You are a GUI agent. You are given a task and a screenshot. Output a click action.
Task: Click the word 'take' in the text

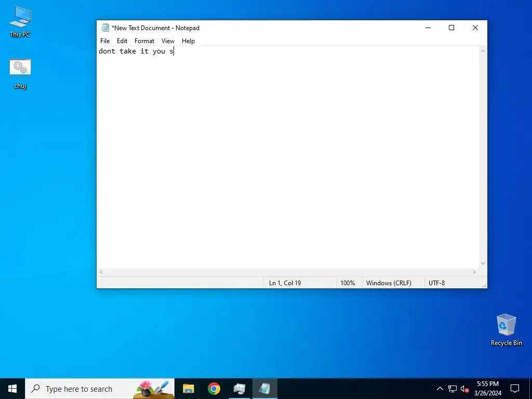point(128,51)
